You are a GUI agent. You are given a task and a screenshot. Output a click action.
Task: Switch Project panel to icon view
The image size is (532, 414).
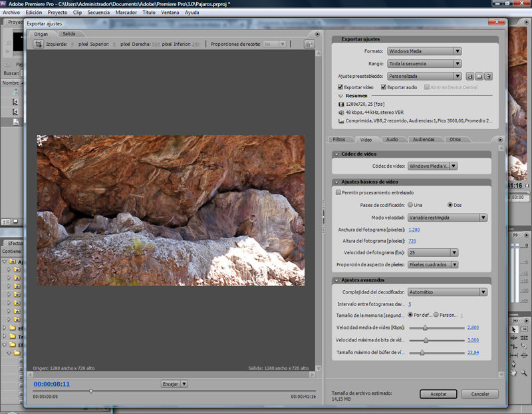15,222
